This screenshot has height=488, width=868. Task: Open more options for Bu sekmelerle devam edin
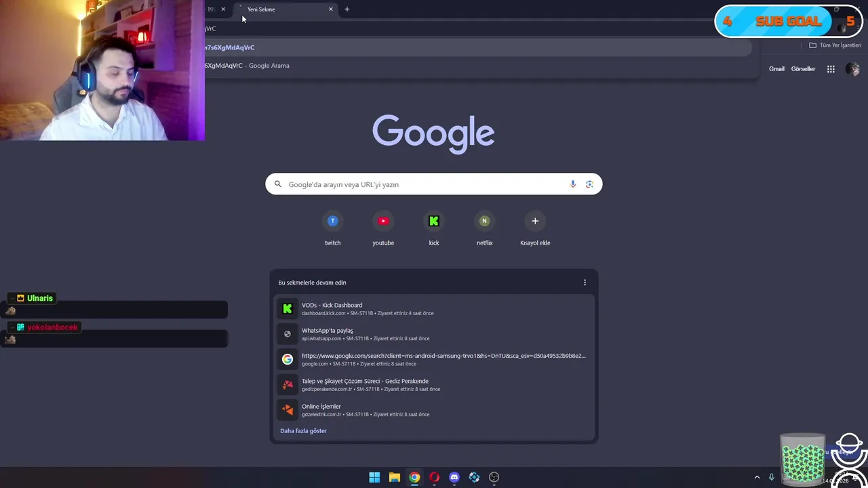(585, 283)
